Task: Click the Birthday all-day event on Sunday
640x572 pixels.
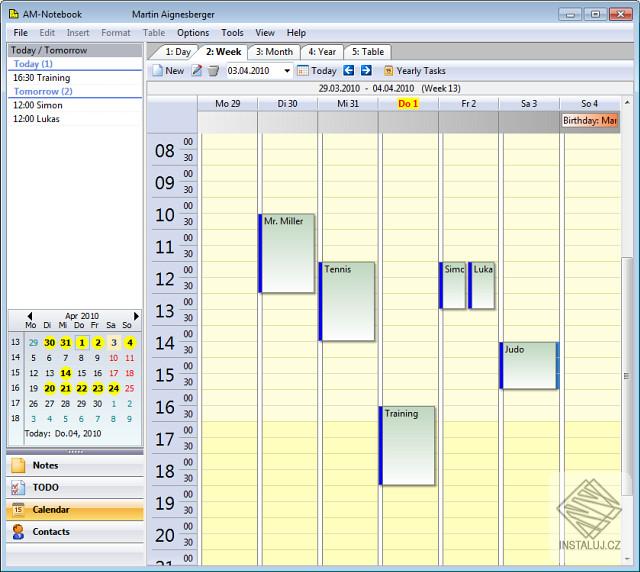Action: click(x=590, y=120)
